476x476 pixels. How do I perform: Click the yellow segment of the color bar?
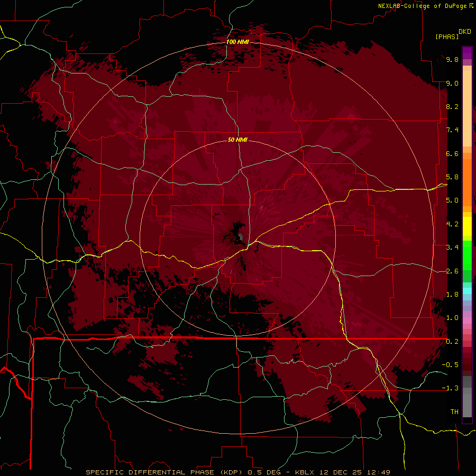coord(467,226)
